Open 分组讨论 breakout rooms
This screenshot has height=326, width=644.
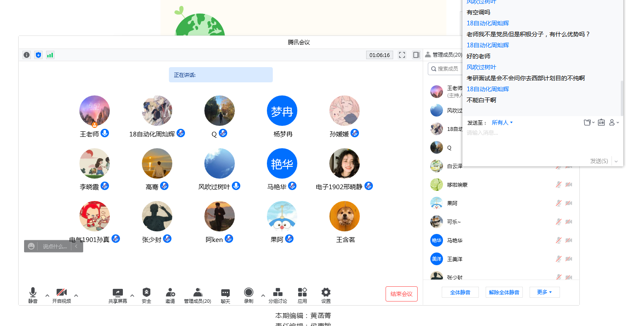(277, 293)
